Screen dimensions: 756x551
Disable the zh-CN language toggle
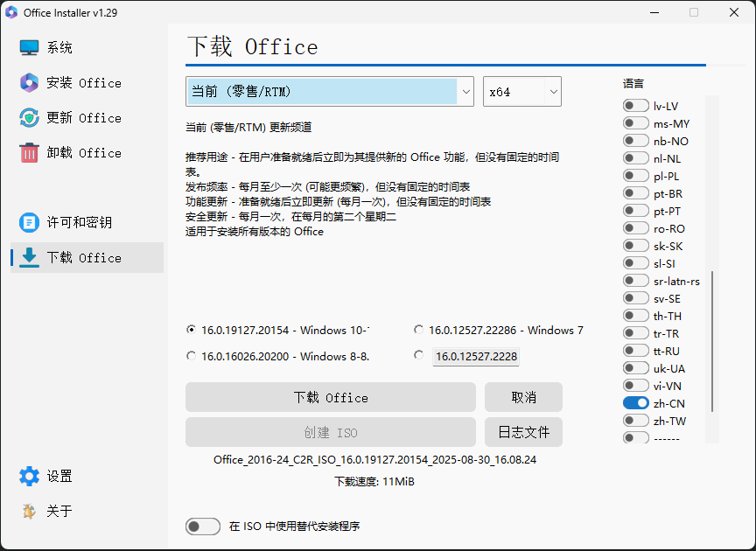coord(635,402)
